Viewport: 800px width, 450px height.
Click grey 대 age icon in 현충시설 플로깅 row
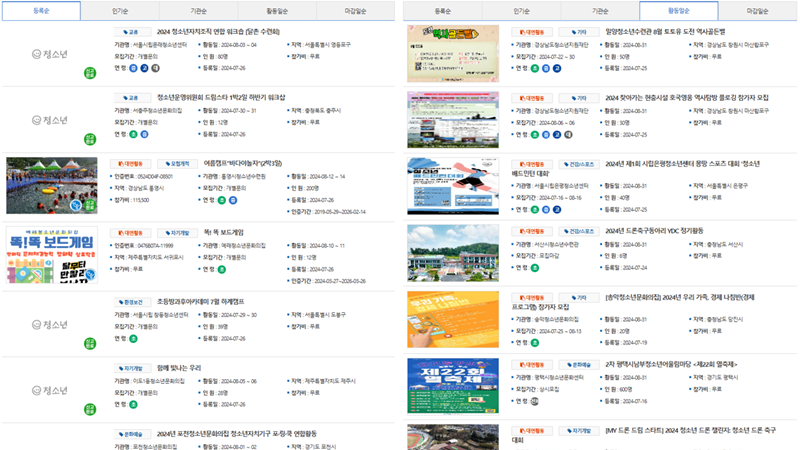[x=568, y=135]
